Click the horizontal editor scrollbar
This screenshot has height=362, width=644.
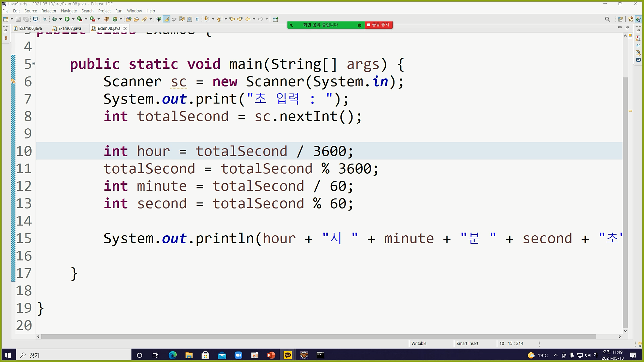pos(319,337)
